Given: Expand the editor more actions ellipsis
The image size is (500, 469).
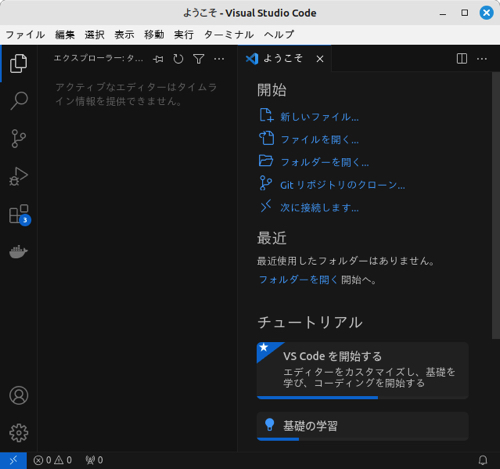Looking at the screenshot, I should [x=482, y=59].
